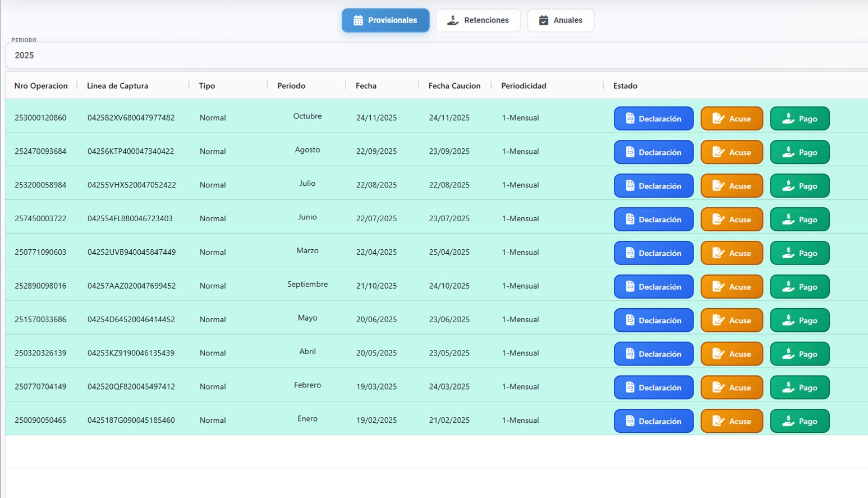This screenshot has width=868, height=498.
Task: Click the signature icon in Abril's Acuse button
Action: tap(718, 354)
